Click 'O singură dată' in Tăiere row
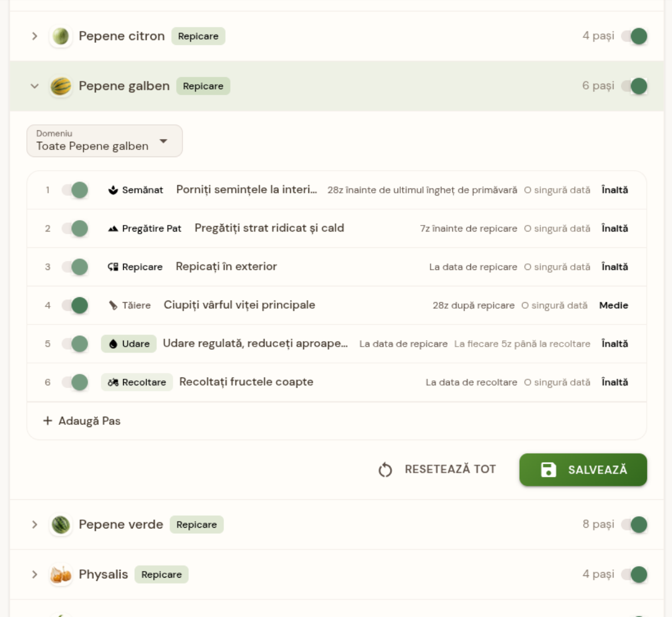The height and width of the screenshot is (617, 672). coord(554,305)
